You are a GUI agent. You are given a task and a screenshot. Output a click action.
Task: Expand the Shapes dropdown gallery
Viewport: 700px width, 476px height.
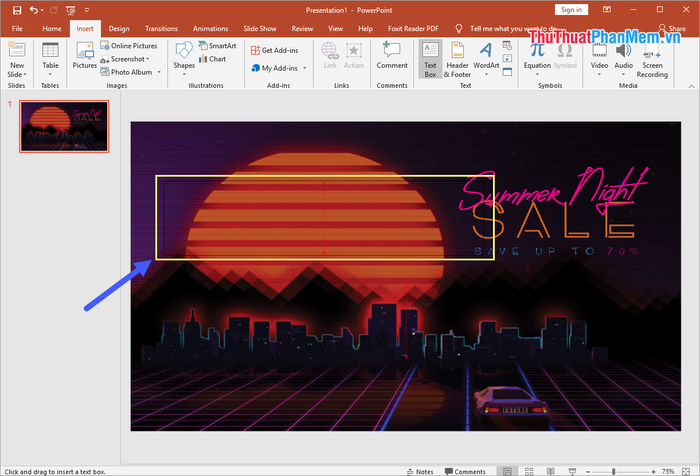[184, 59]
